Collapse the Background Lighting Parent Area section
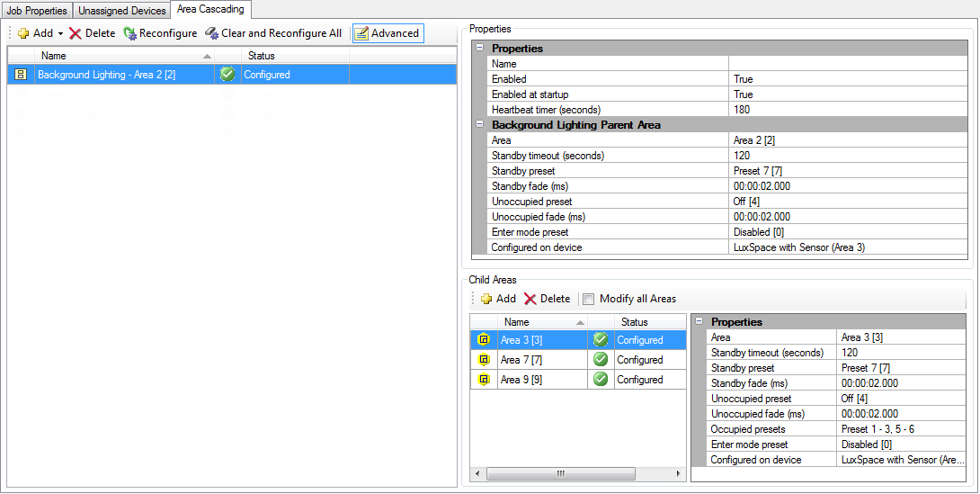The image size is (980, 494). tap(480, 125)
